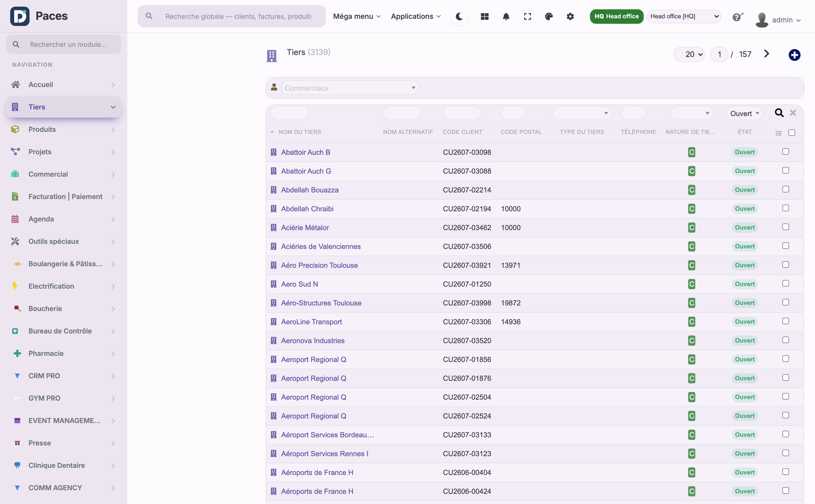Click the customer C badge for Abattoir Auch B
The image size is (815, 504).
coord(691,152)
